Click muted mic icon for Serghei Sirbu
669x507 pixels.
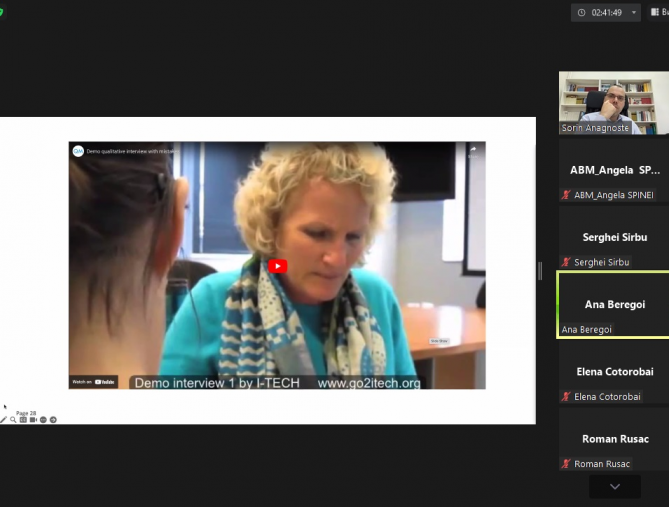coord(566,262)
